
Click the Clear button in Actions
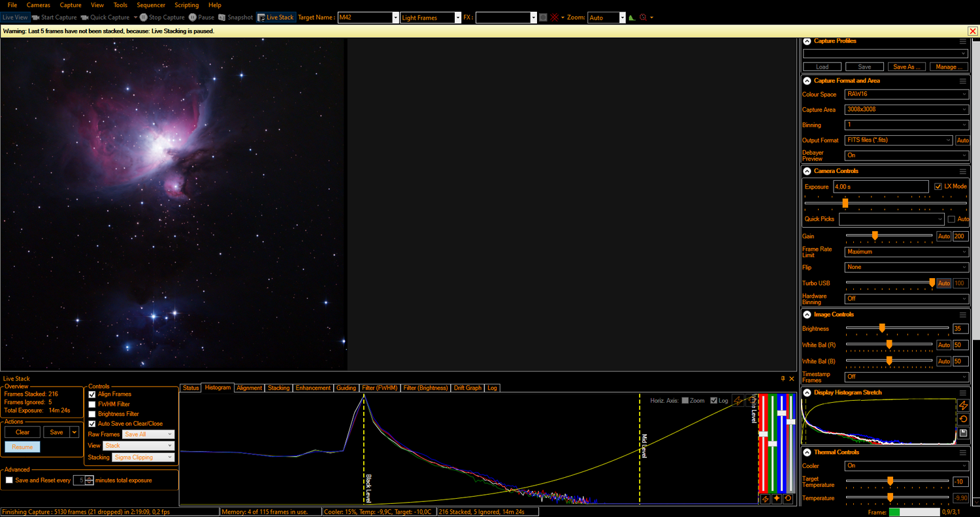[x=22, y=432]
